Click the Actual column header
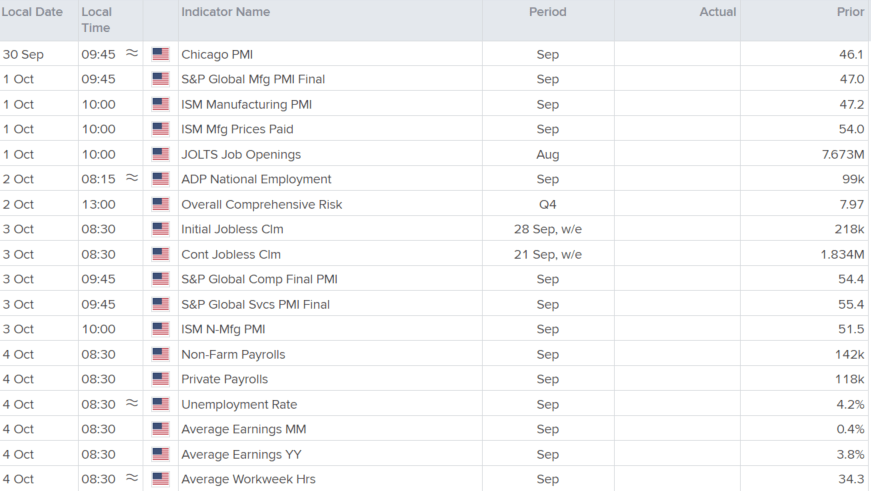 click(718, 12)
